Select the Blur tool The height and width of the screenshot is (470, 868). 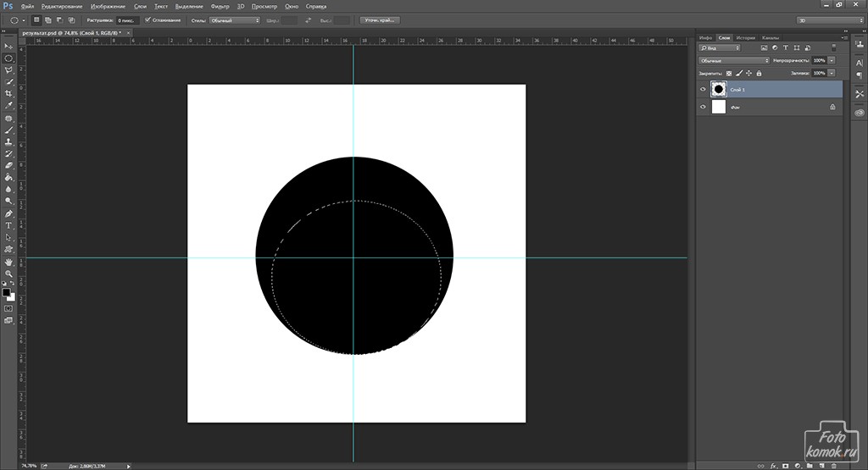(x=8, y=189)
